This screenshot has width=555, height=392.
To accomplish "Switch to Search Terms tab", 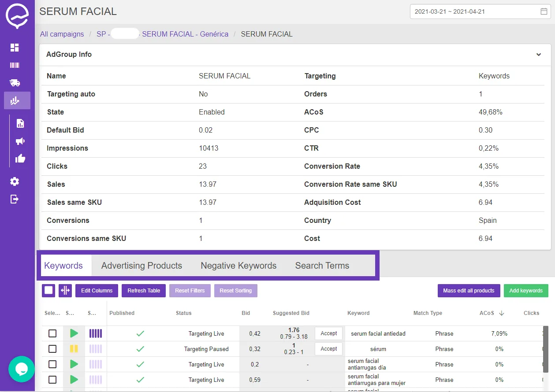I will [322, 266].
